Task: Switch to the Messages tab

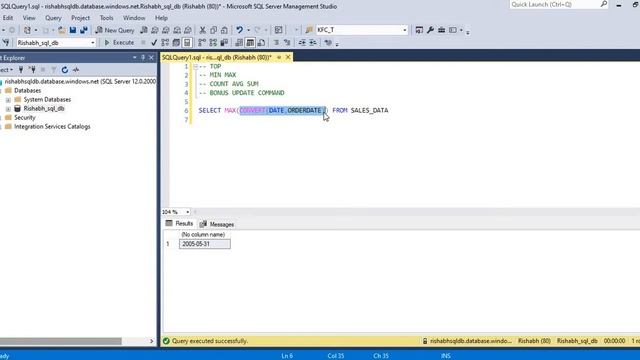Action: (x=217, y=224)
